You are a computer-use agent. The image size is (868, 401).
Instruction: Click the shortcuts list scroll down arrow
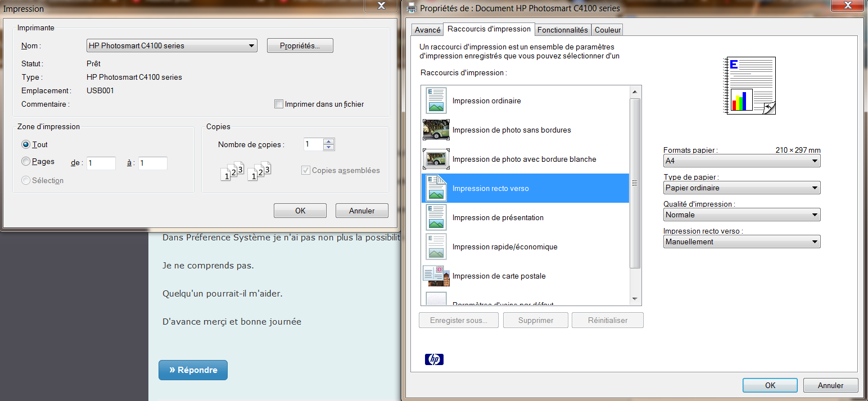click(635, 299)
